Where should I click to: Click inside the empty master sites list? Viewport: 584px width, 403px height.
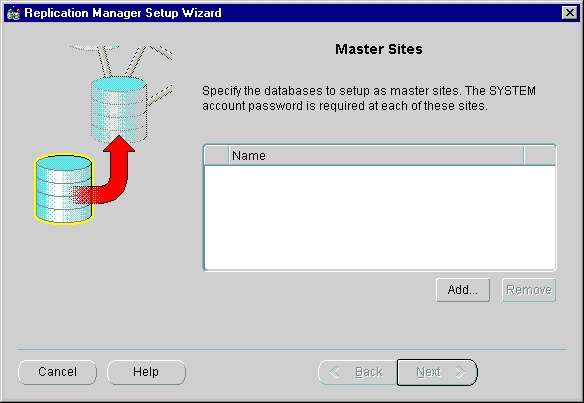tap(380, 217)
